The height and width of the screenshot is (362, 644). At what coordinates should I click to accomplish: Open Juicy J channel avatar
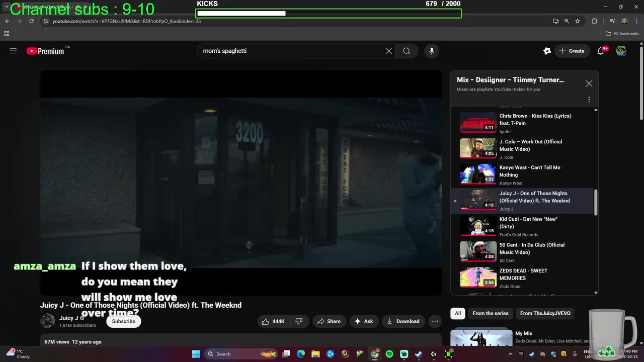click(x=48, y=321)
